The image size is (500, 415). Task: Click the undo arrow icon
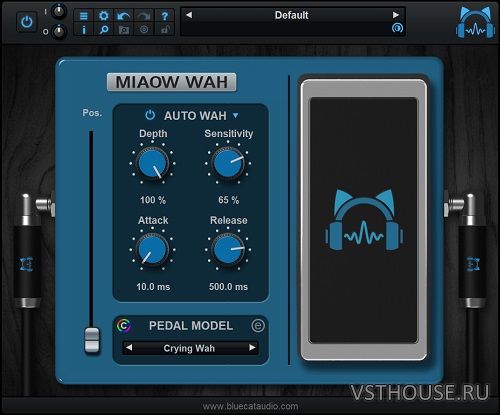coord(124,16)
